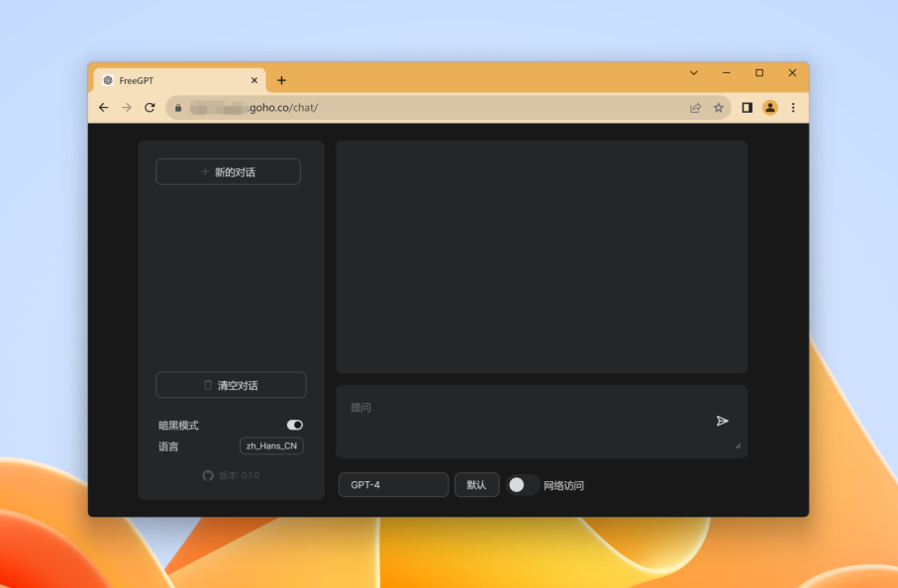
Task: Toggle the 暗黑模式 dark mode switch
Action: pyautogui.click(x=295, y=425)
